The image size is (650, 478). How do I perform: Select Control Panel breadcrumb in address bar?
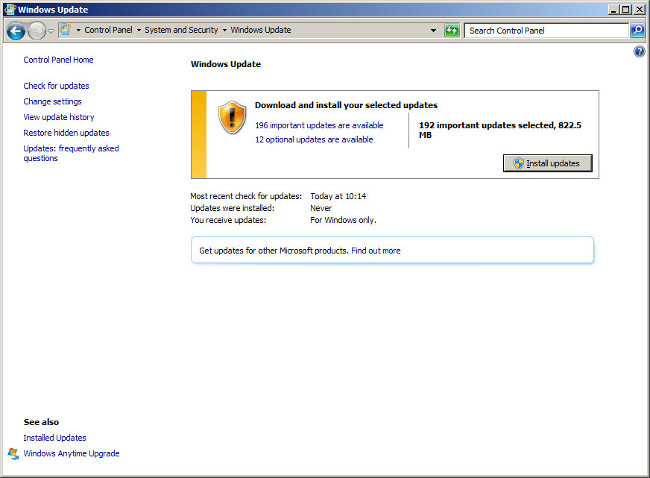(x=109, y=31)
